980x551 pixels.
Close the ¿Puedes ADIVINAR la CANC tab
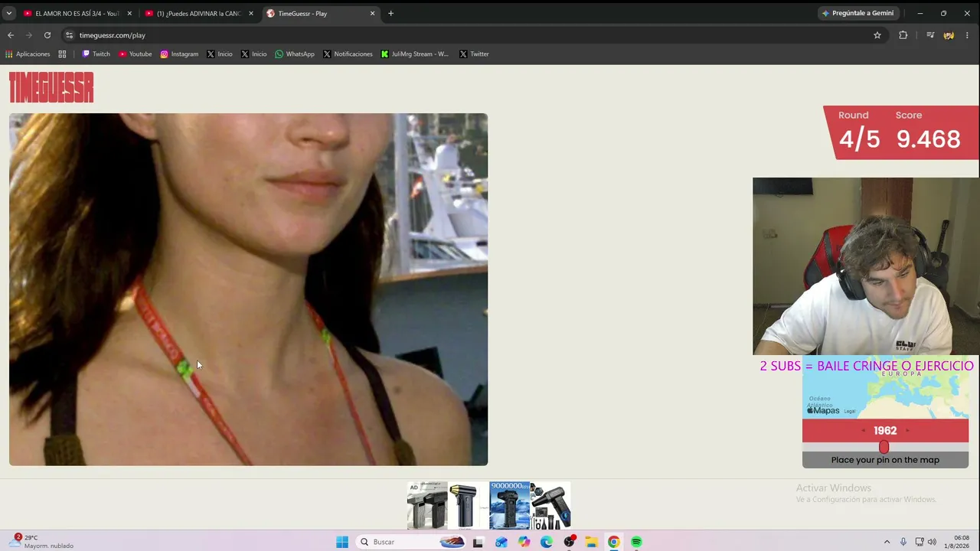point(251,14)
